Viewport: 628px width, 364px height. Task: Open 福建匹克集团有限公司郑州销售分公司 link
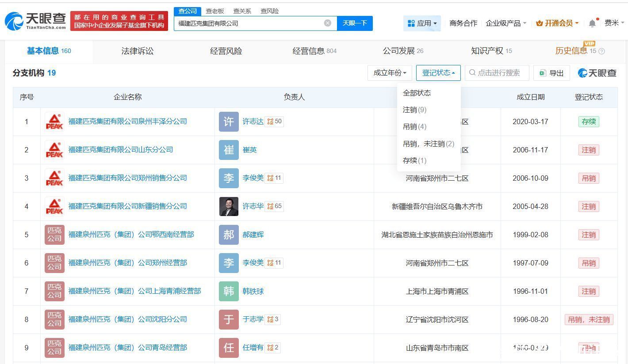(127, 178)
